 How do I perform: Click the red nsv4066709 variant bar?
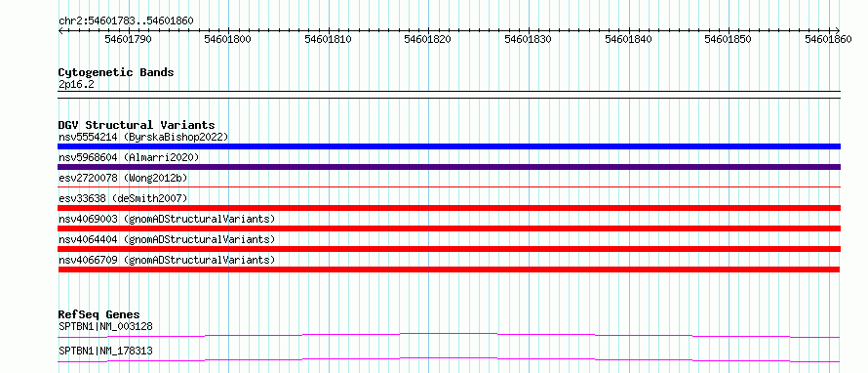449,269
